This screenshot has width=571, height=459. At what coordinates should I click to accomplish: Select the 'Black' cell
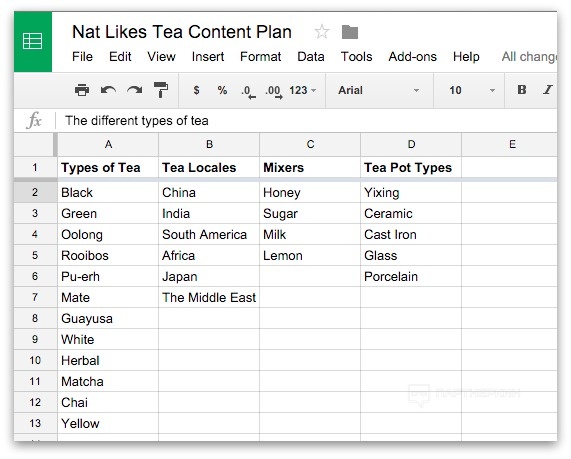click(x=108, y=192)
